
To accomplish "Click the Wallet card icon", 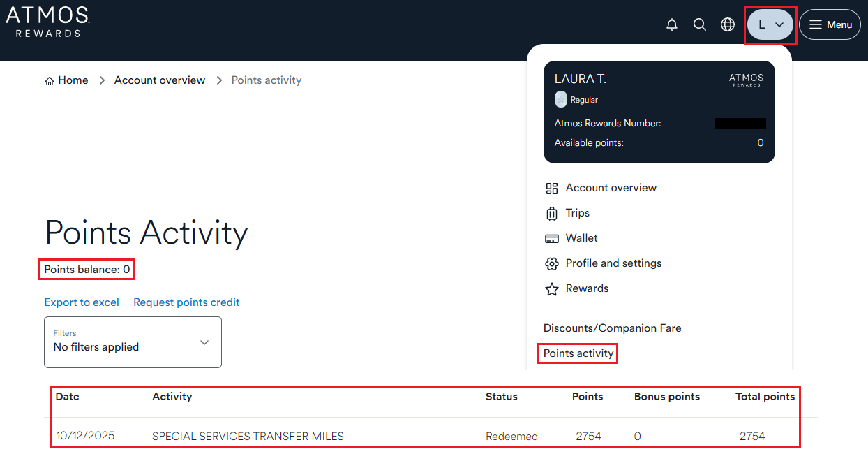I will tap(552, 238).
